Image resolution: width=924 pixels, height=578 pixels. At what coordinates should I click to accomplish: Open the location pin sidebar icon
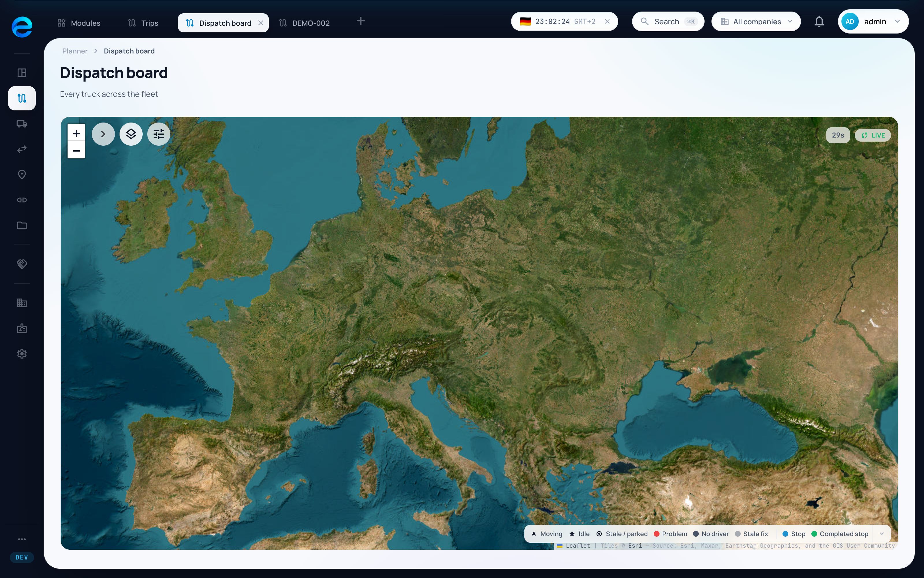click(22, 174)
